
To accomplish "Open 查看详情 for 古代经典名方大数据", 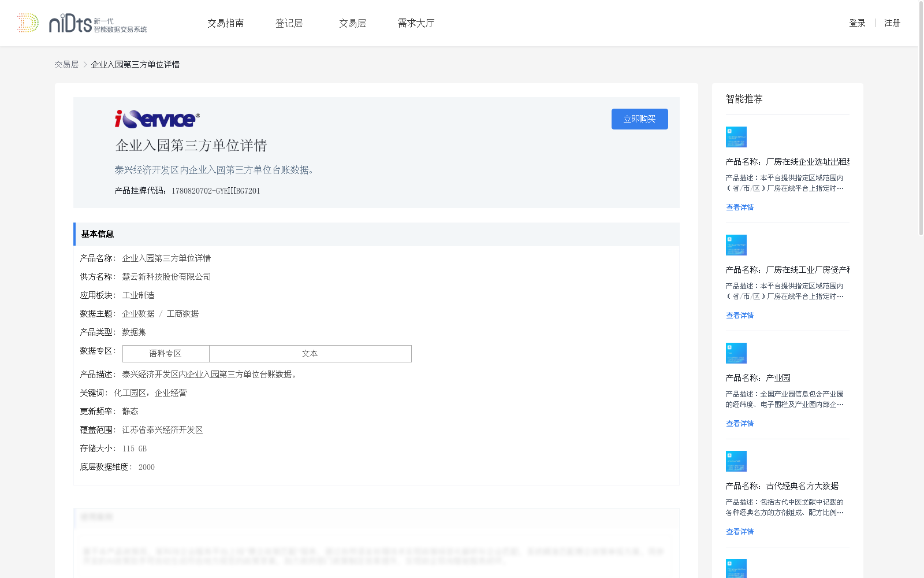I will (x=740, y=532).
